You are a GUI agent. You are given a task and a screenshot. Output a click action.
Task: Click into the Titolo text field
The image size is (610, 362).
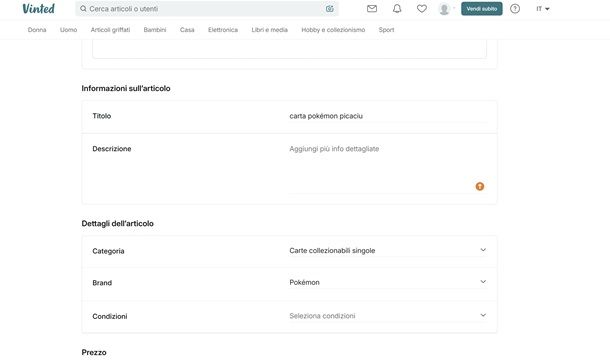click(388, 116)
